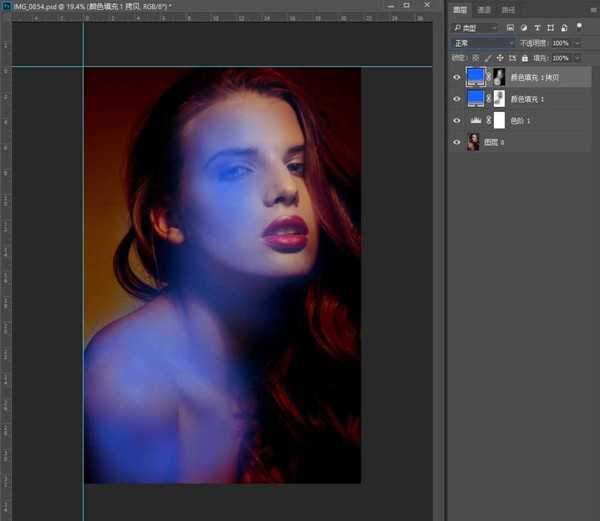Image resolution: width=600 pixels, height=521 pixels.
Task: Hide the 色阶 1 adjustment layer
Action: [457, 120]
